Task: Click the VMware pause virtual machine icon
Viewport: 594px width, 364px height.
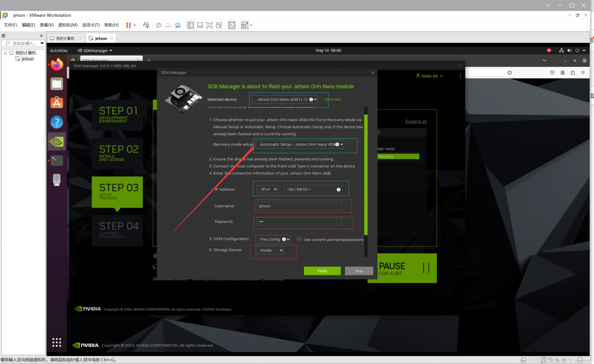Action: pos(128,25)
